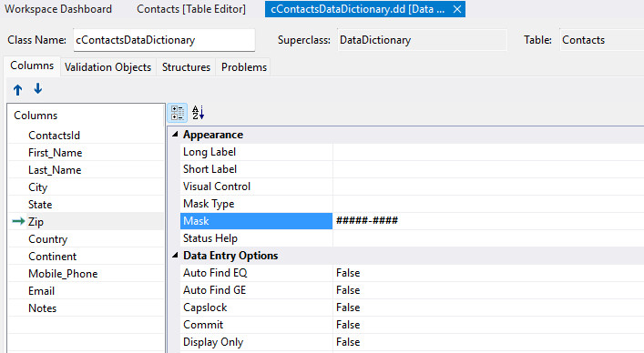Edit the Mask value #####-####

488,220
